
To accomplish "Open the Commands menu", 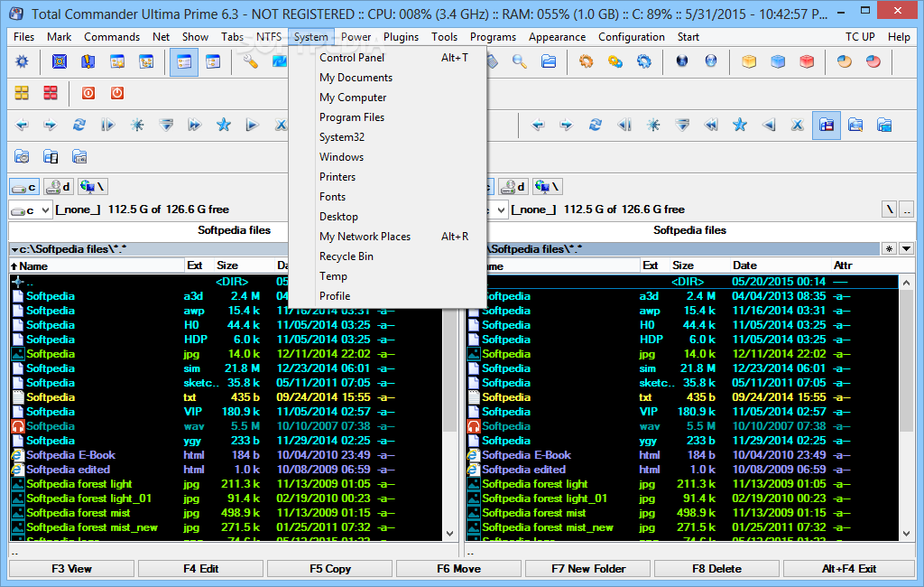I will [x=112, y=37].
